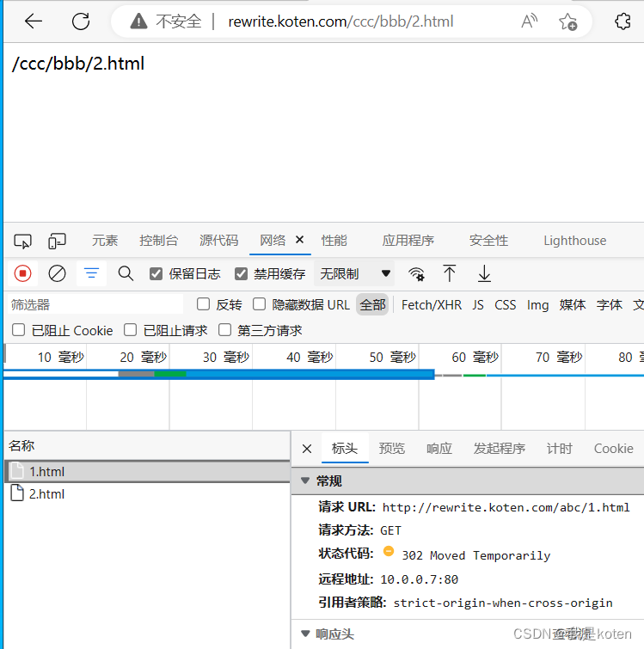Click the 1.html file icon in request list
This screenshot has height=649, width=644.
17,471
